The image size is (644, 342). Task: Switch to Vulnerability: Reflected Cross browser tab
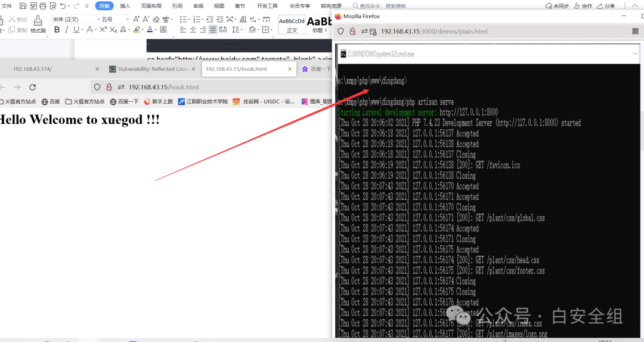153,69
